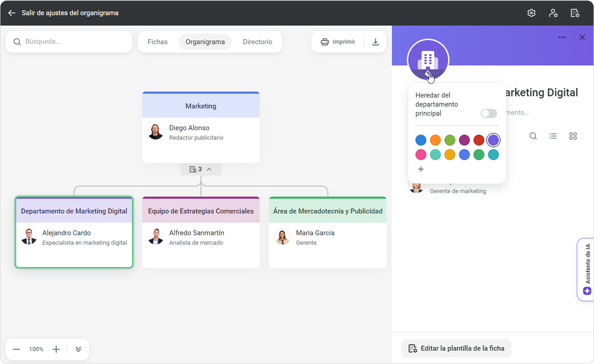This screenshot has height=364, width=594.
Task: Switch to the Fichas tab
Action: 158,42
